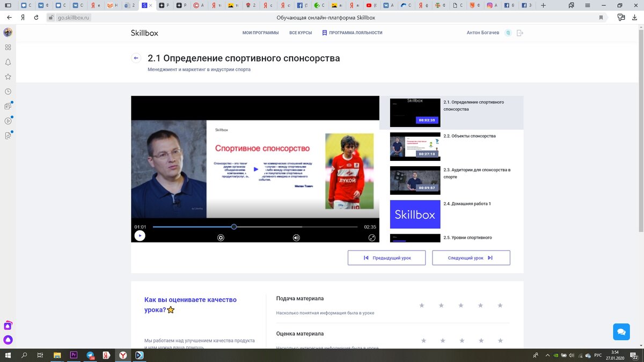Close the active Skillbox browser tab
644x362 pixels.
(x=150, y=5)
